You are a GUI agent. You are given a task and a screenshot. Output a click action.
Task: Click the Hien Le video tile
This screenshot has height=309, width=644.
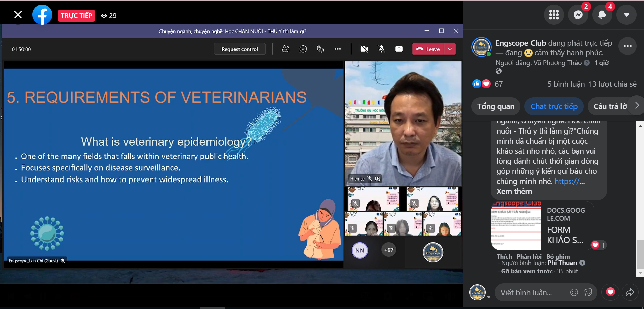[x=403, y=123]
